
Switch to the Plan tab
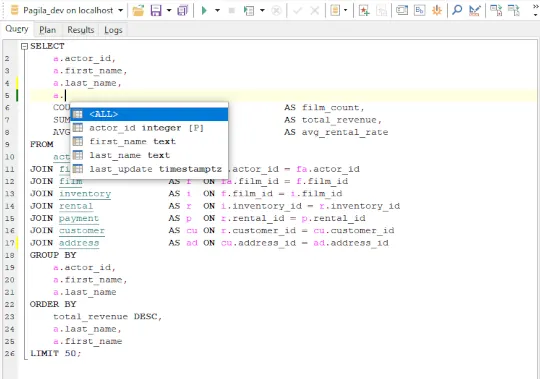point(48,30)
